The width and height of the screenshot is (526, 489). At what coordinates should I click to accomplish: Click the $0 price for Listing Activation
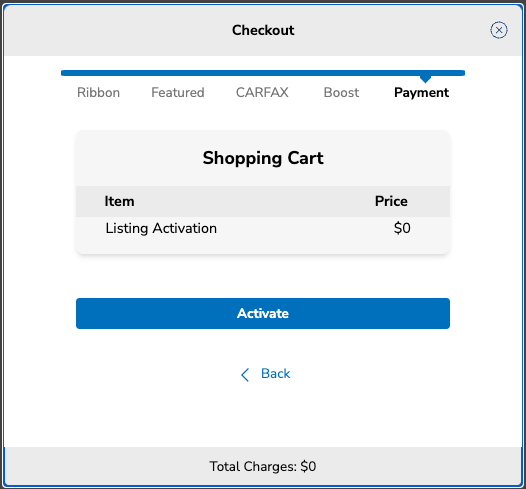[x=402, y=228]
